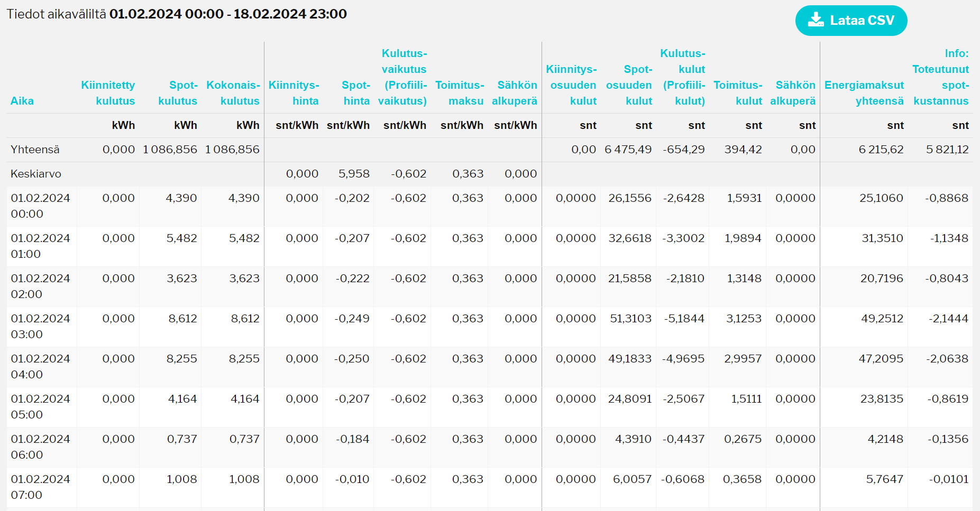980x511 pixels.
Task: Sort by the Aika column header
Action: 22,101
